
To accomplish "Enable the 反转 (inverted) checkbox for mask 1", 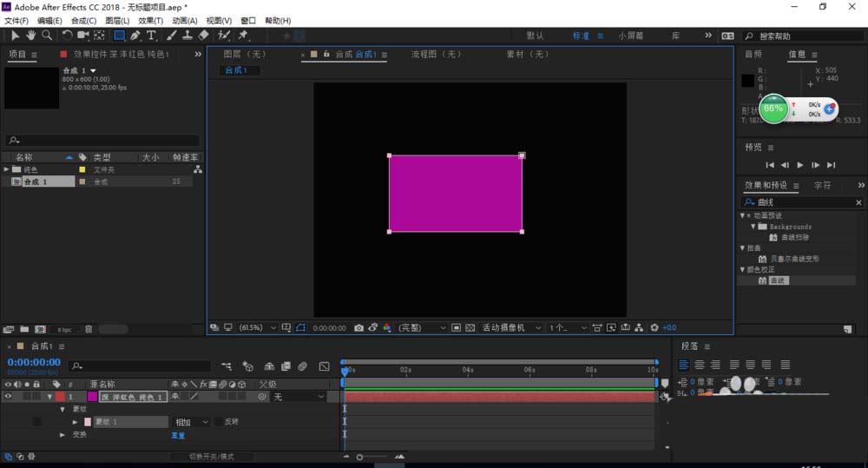I will point(219,422).
